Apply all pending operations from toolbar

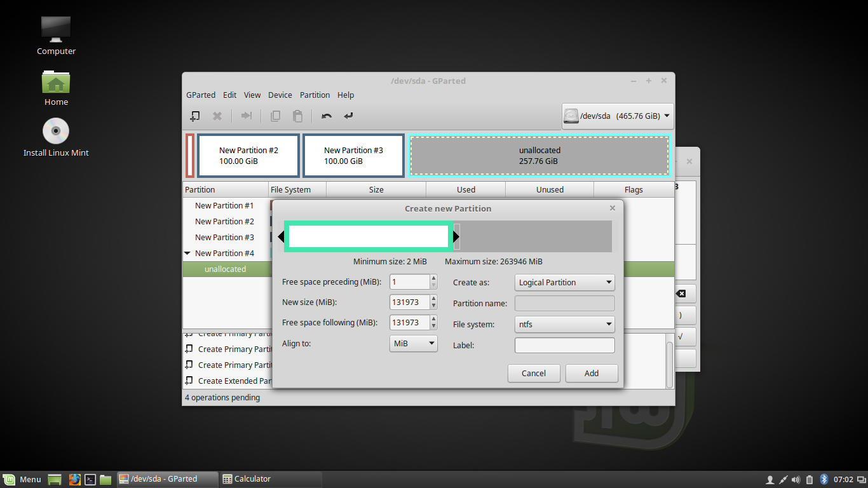point(348,116)
